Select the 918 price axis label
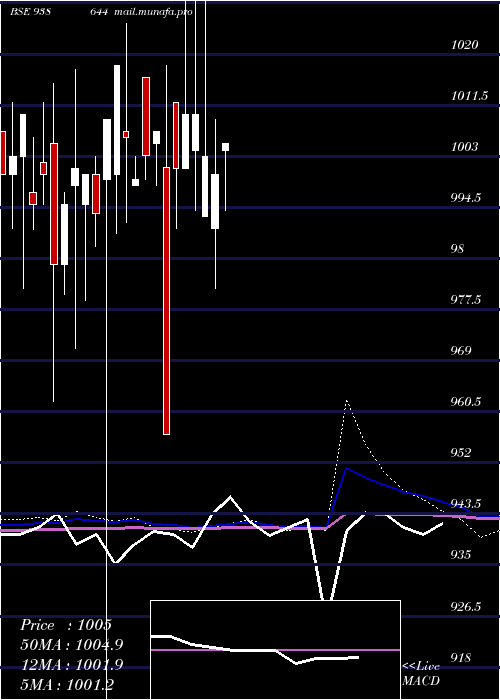500x700 pixels. point(461,657)
